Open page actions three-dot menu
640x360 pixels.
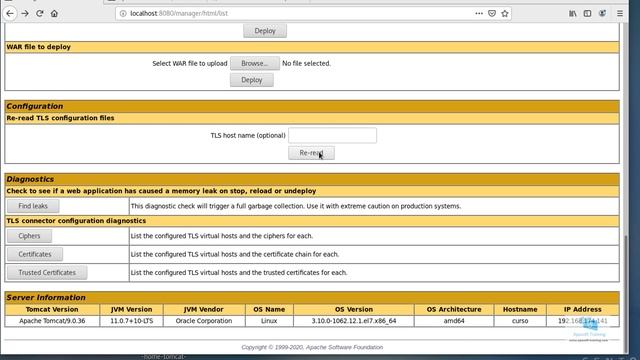click(x=479, y=13)
